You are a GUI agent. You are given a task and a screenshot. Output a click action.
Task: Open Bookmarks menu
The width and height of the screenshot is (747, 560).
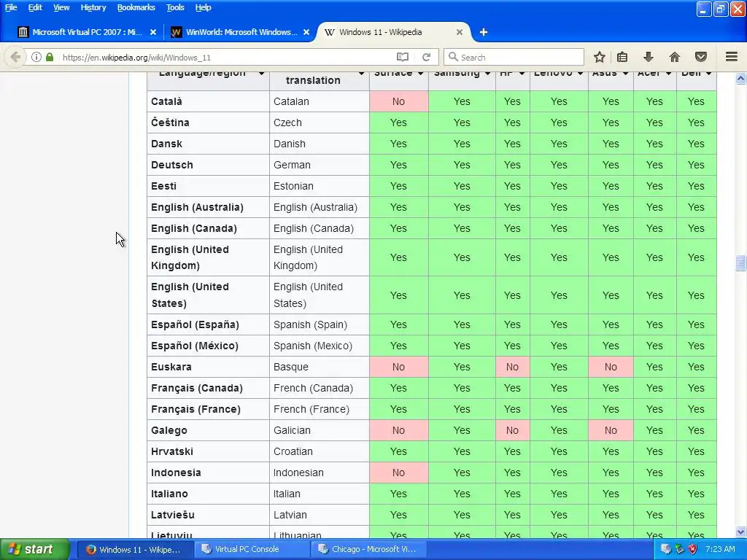click(136, 7)
